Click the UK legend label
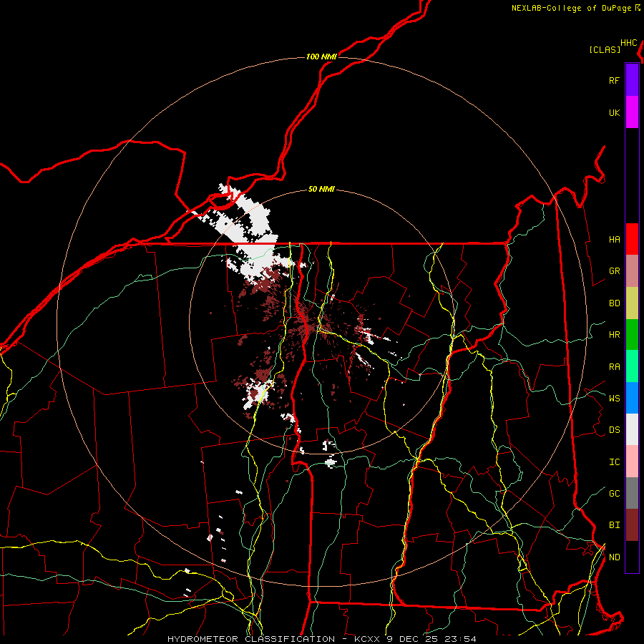Viewport: 644px width, 644px height. click(614, 112)
